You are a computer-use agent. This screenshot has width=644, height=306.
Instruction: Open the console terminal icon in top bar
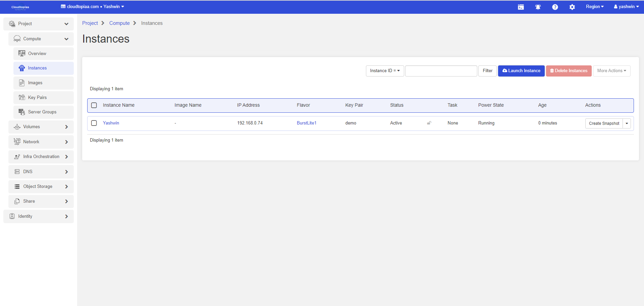click(521, 7)
